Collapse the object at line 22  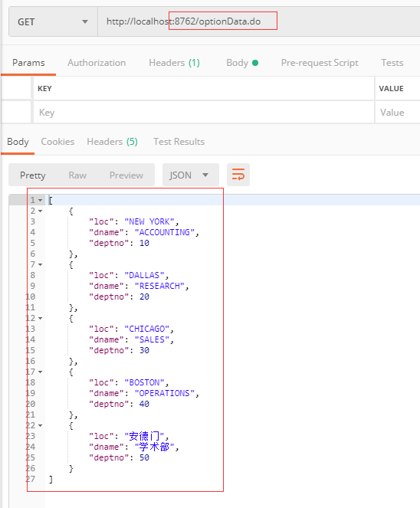[40, 425]
